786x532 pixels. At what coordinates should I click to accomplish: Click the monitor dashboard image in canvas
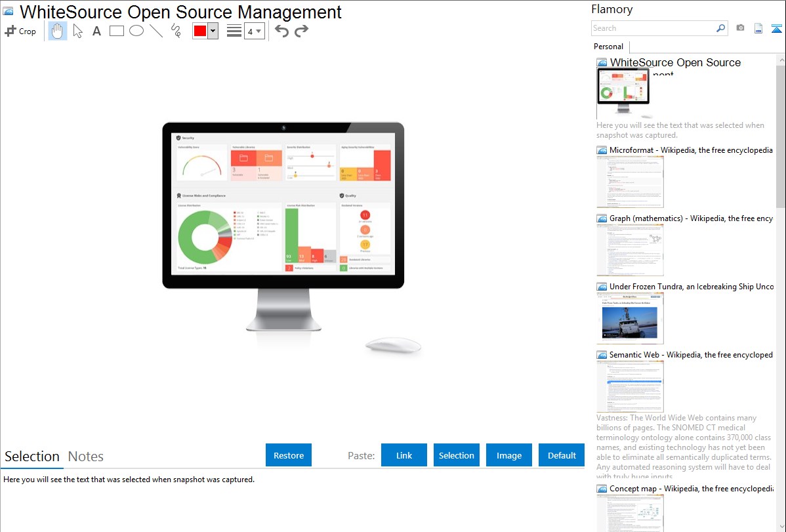[x=283, y=205]
